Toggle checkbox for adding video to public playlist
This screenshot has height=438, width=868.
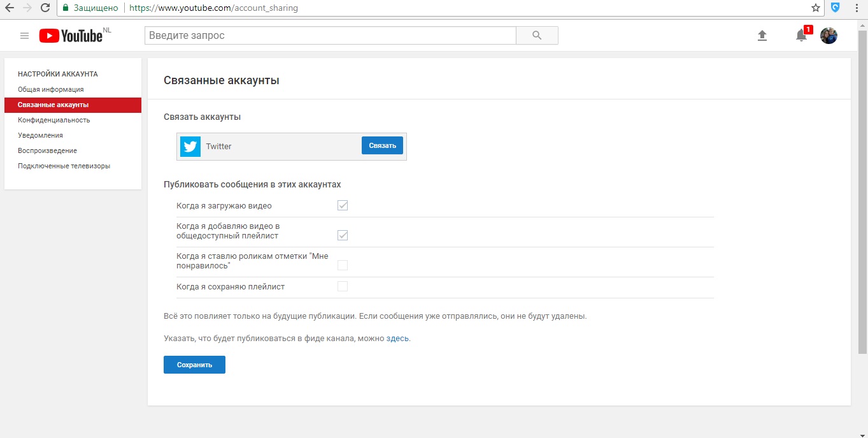(x=343, y=235)
